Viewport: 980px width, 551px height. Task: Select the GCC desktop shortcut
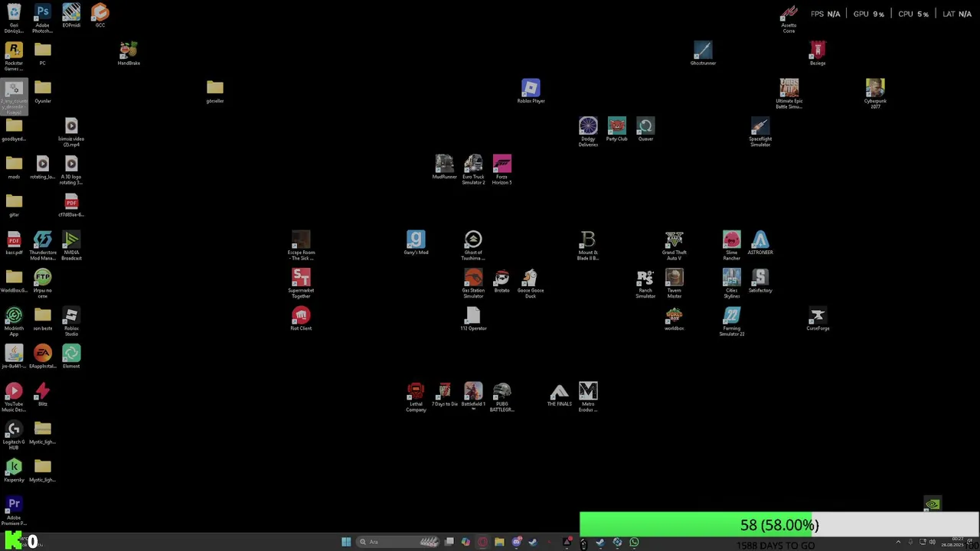click(x=100, y=16)
